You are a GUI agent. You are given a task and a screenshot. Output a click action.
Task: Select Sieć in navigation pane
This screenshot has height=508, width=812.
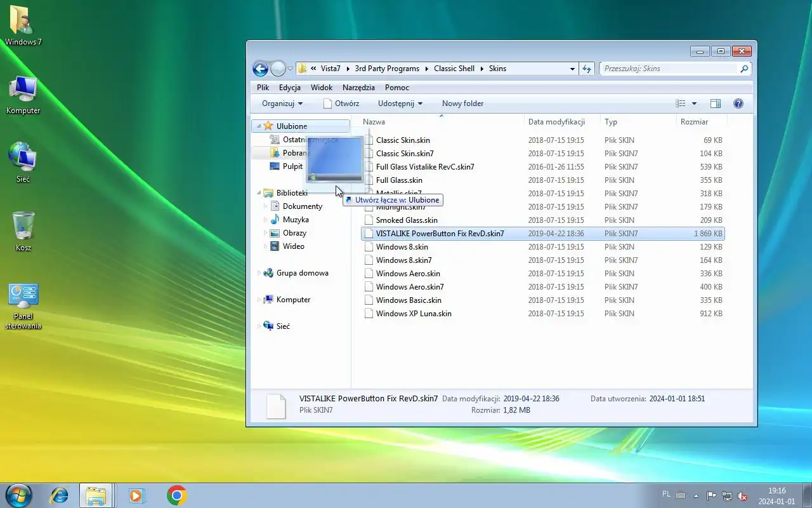pyautogui.click(x=283, y=326)
